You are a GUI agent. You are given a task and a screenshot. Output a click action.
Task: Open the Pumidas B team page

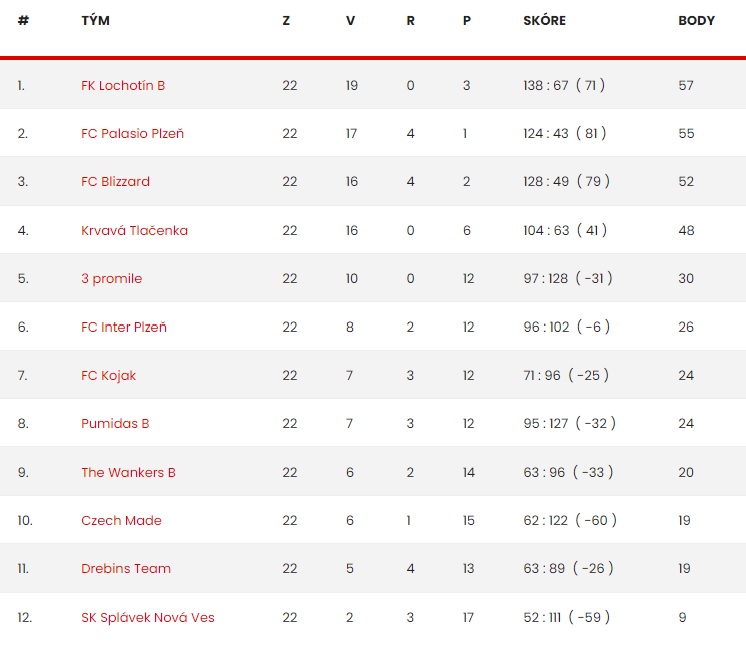click(115, 423)
